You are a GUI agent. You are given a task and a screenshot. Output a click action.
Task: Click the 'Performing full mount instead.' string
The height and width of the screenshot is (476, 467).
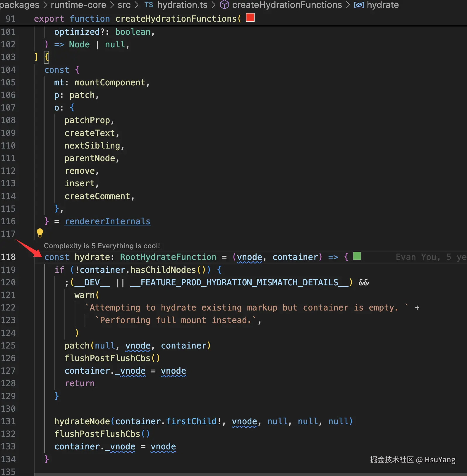pyautogui.click(x=176, y=320)
